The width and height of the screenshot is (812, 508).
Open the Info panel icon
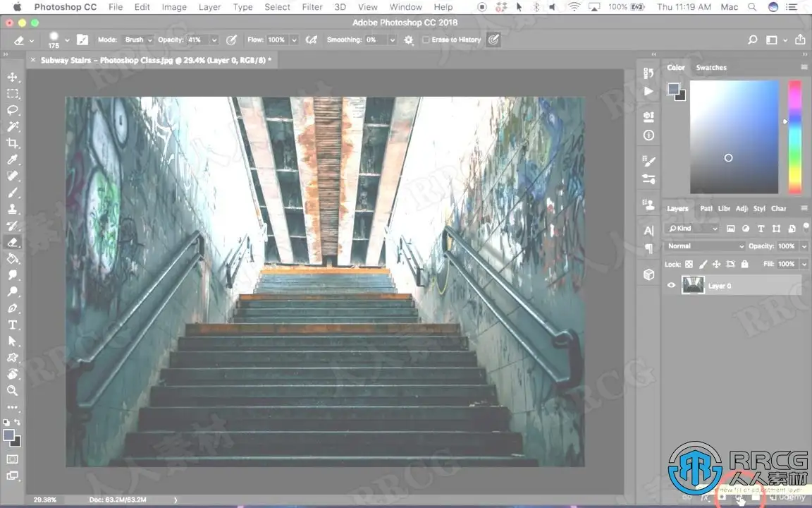(x=648, y=135)
